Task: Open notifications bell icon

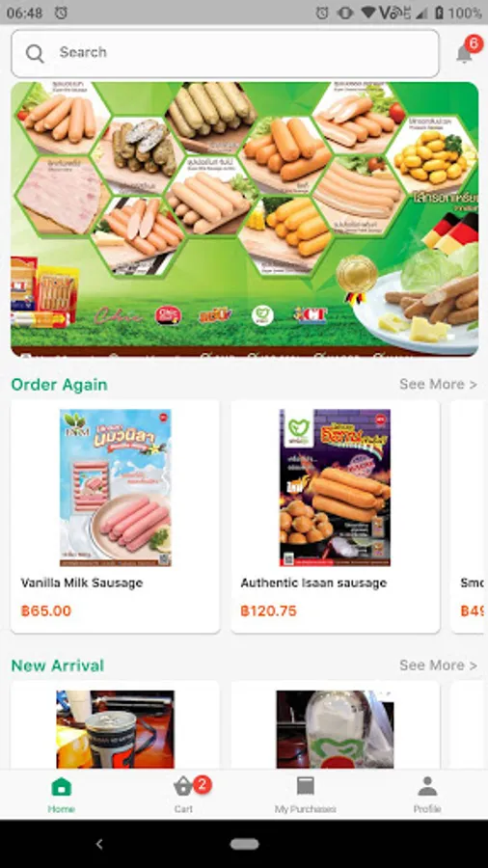Action: pos(464,54)
